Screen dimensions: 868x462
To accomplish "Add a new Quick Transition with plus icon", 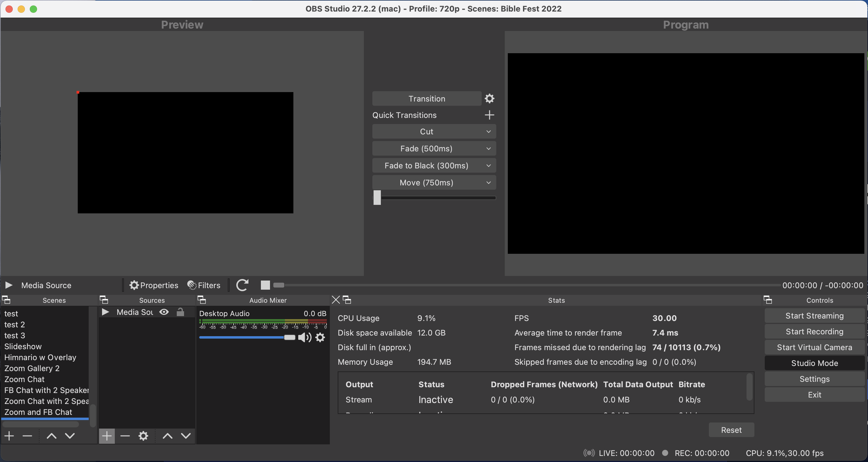I will coord(489,115).
